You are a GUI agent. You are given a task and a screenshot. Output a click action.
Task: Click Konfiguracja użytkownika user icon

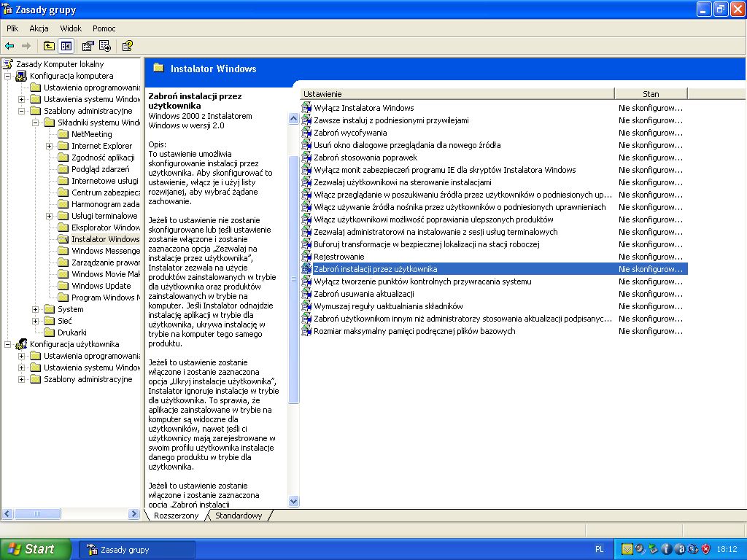coord(21,344)
